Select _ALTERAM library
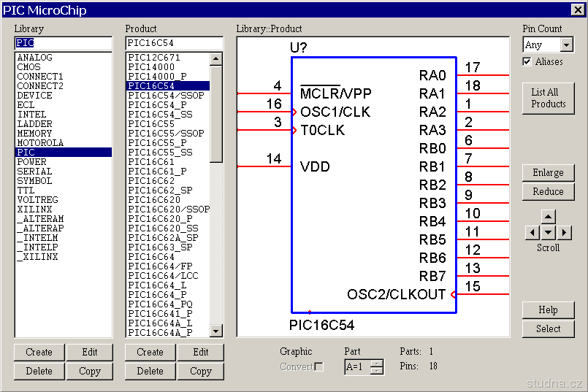 pos(64,219)
